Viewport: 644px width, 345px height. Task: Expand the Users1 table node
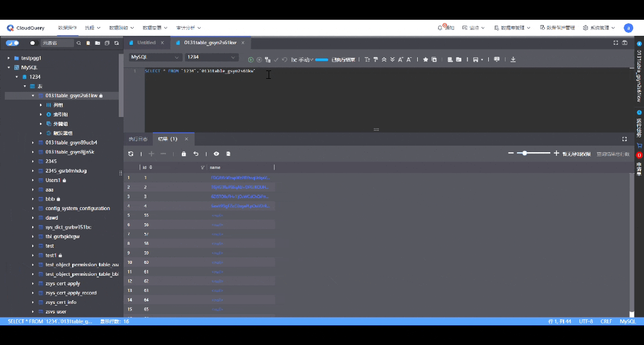click(x=33, y=180)
